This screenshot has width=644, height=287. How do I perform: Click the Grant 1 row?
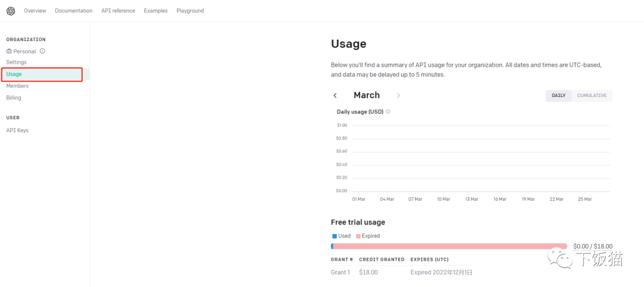(x=401, y=272)
